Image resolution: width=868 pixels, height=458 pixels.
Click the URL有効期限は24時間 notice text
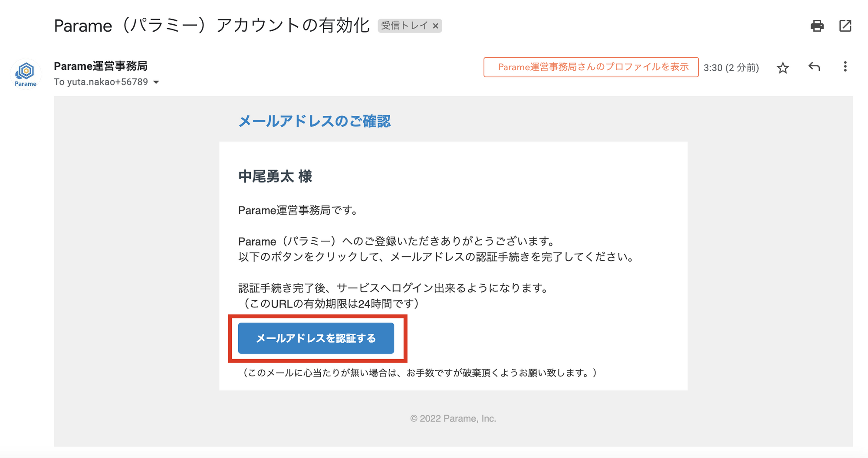[329, 304]
